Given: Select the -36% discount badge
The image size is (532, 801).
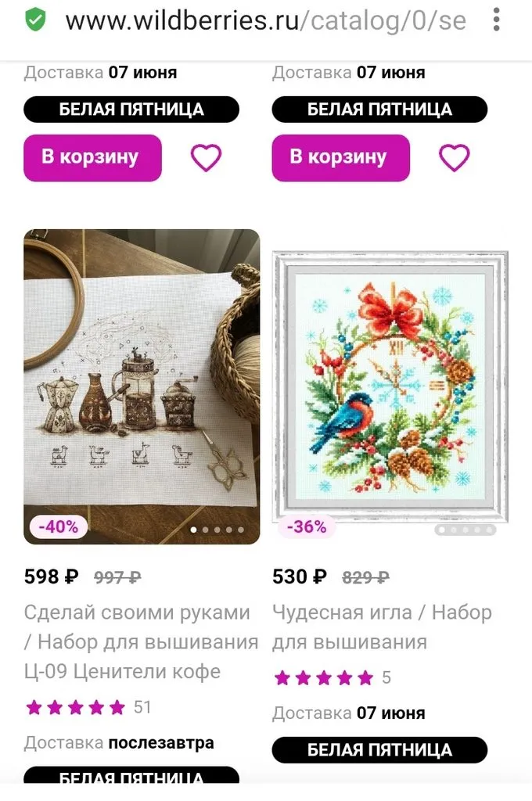Looking at the screenshot, I should (306, 526).
